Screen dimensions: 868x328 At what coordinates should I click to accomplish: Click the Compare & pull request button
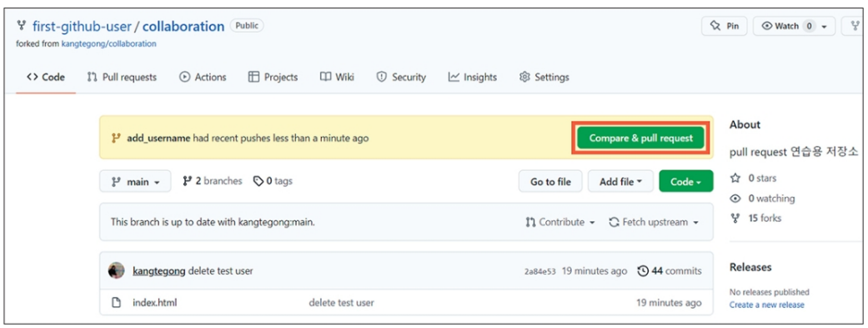point(640,138)
